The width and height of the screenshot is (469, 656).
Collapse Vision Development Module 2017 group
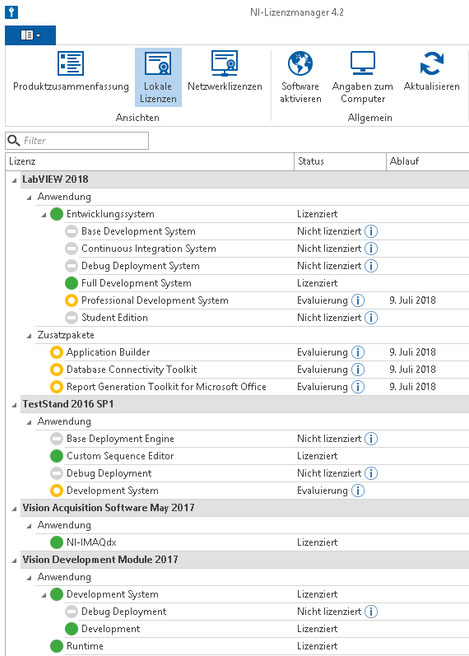(14, 561)
